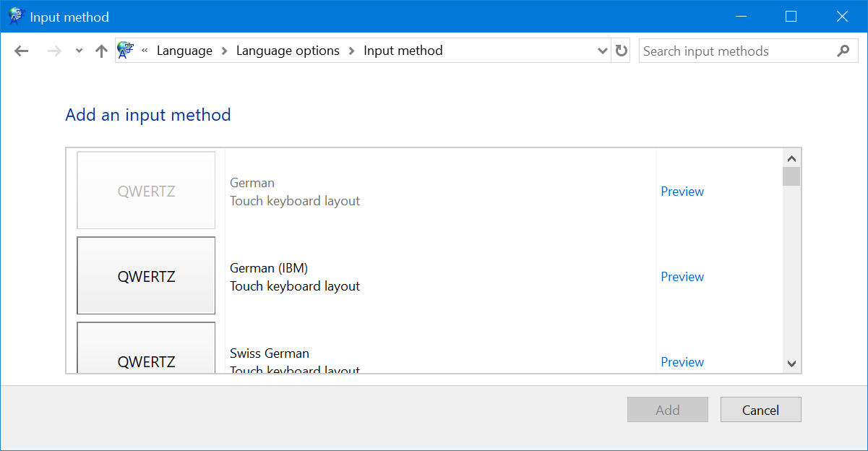Preview the Swiss German keyboard layout
868x451 pixels.
[682, 362]
